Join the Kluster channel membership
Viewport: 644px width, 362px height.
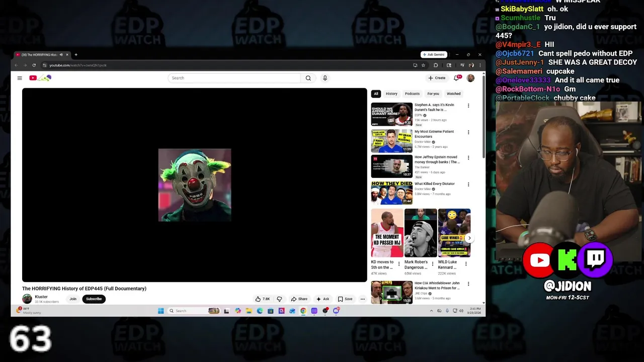(73, 299)
